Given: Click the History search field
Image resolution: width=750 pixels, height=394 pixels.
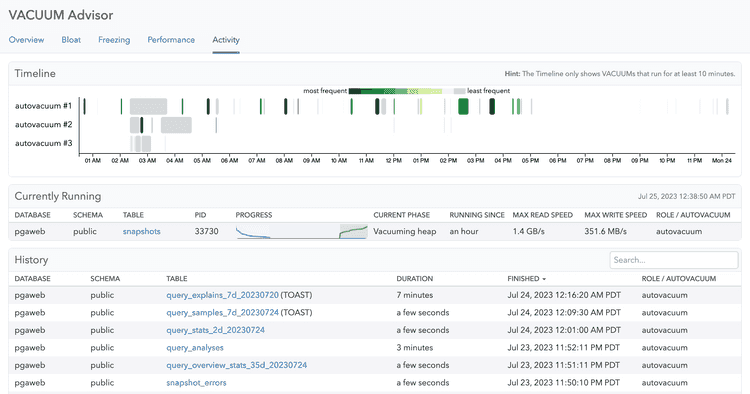Looking at the screenshot, I should click(673, 260).
